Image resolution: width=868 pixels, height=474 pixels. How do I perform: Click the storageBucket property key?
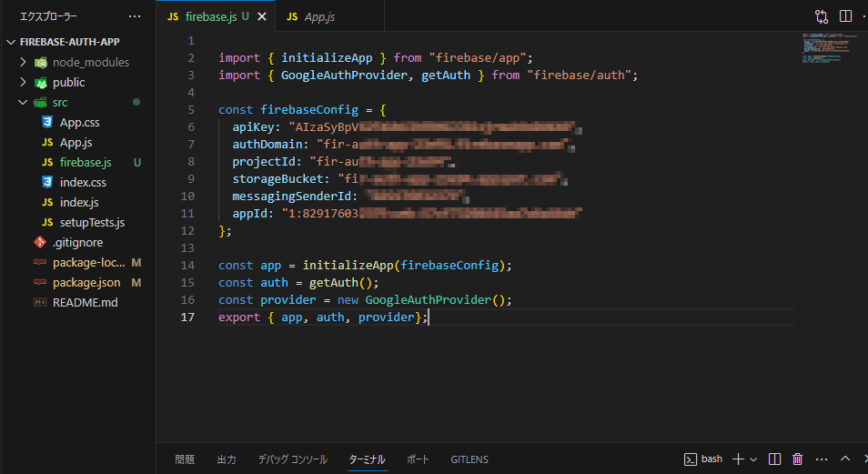278,179
